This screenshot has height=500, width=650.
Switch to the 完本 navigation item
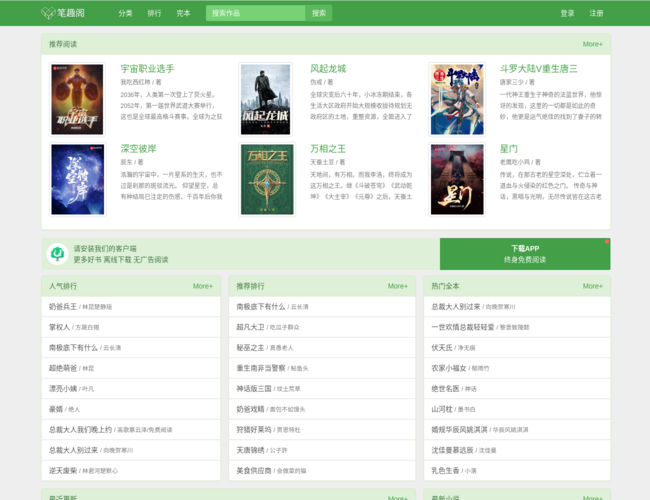click(183, 13)
